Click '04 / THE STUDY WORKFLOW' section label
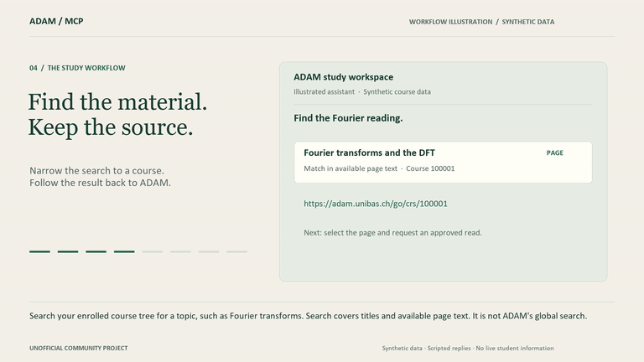The width and height of the screenshot is (644, 362). [x=77, y=68]
